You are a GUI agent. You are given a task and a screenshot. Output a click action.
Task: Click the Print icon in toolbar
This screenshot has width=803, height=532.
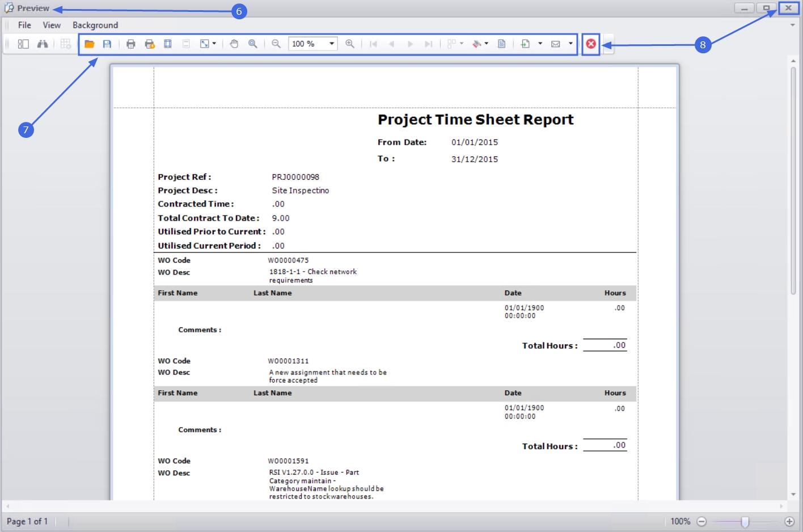click(x=131, y=44)
